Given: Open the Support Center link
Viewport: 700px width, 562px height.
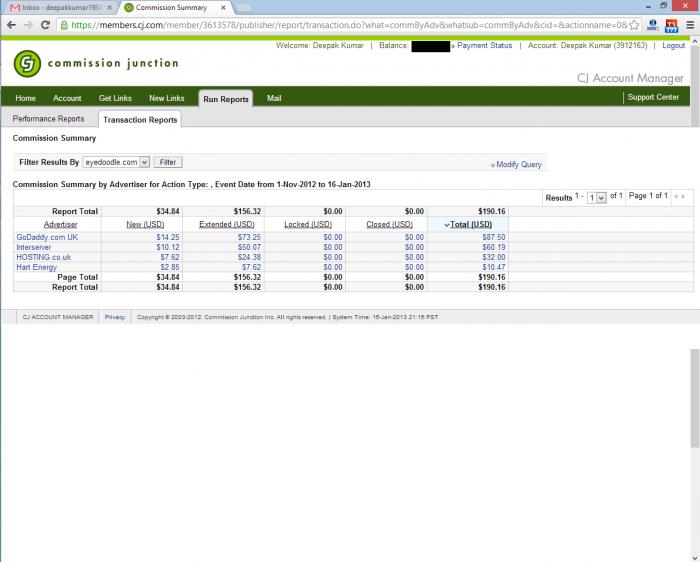Looking at the screenshot, I should click(x=653, y=97).
